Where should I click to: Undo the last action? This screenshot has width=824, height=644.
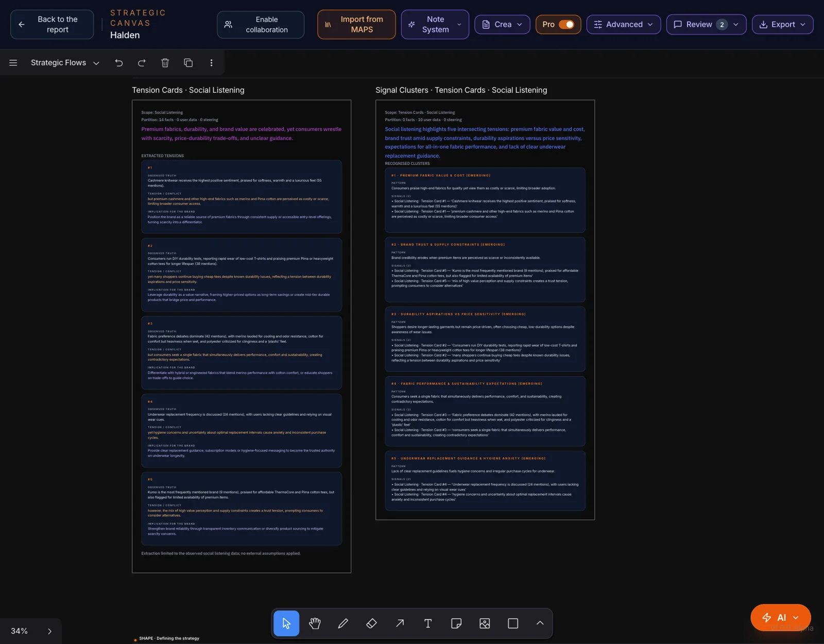click(x=119, y=63)
